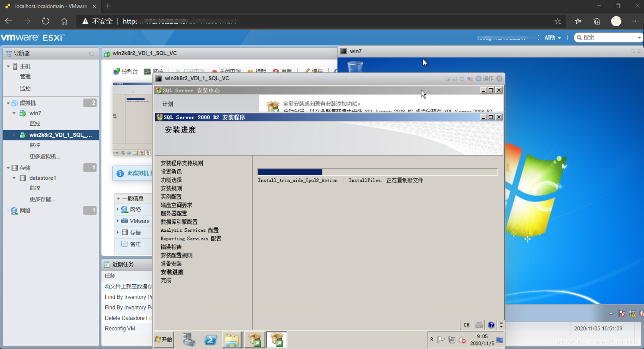Go to browser home page
This screenshot has height=349, width=644.
pos(64,21)
